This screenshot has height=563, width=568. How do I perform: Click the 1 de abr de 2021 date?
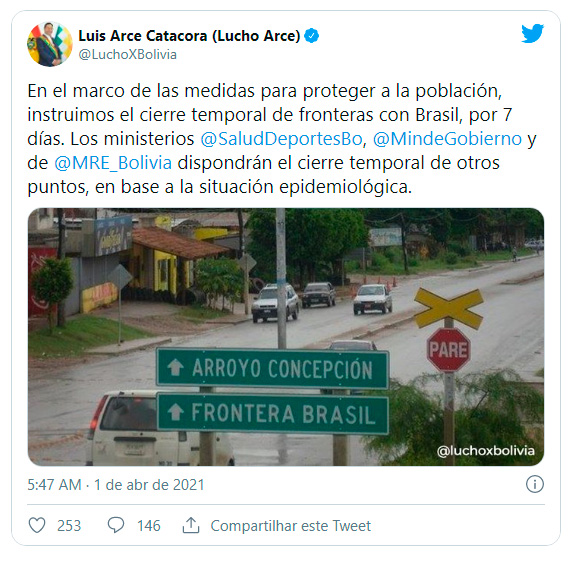[149, 485]
